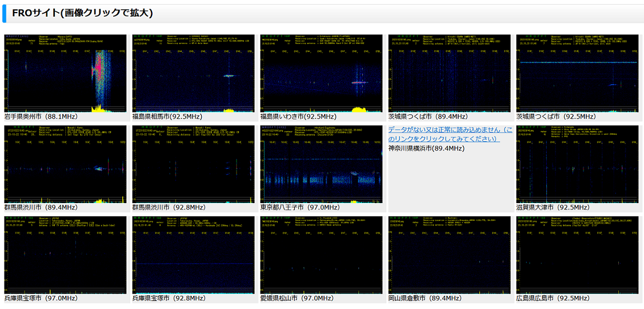
Task: Select the 群馬県渋川市（92.8MHz）caption
Action: click(169, 207)
